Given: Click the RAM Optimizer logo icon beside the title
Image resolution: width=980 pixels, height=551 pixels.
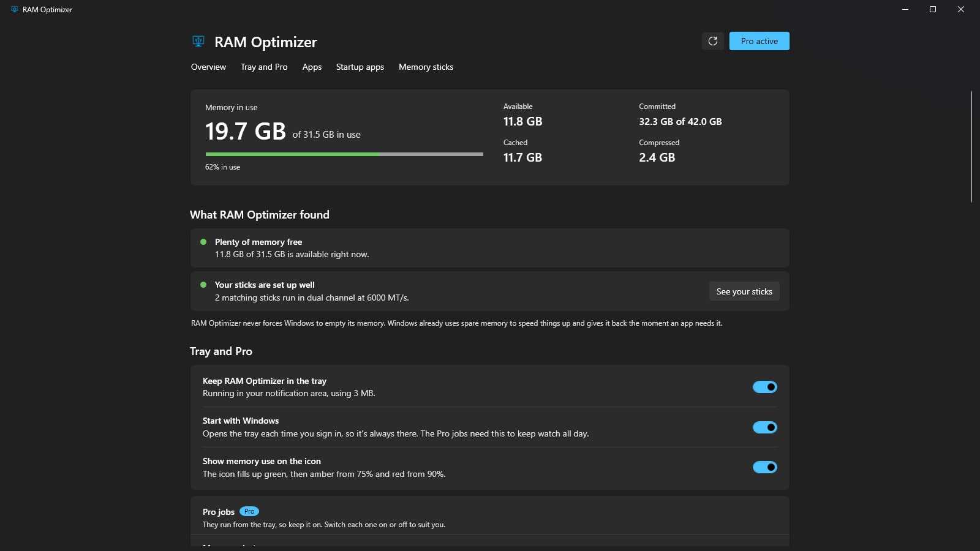Looking at the screenshot, I should point(198,41).
